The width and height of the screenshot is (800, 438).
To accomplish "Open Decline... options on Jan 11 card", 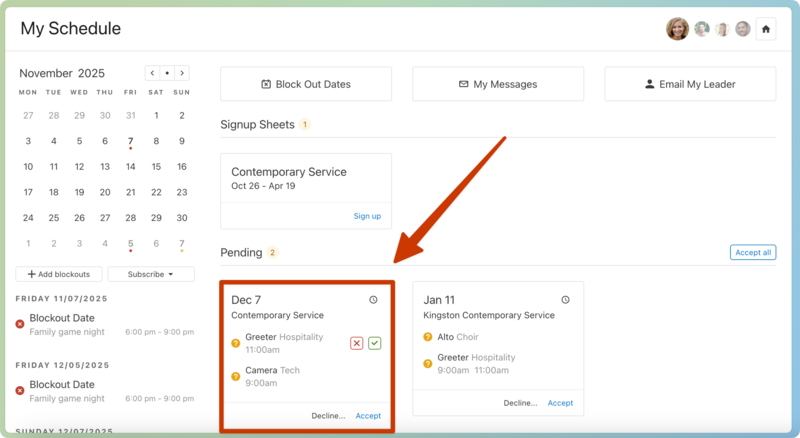I will (520, 403).
